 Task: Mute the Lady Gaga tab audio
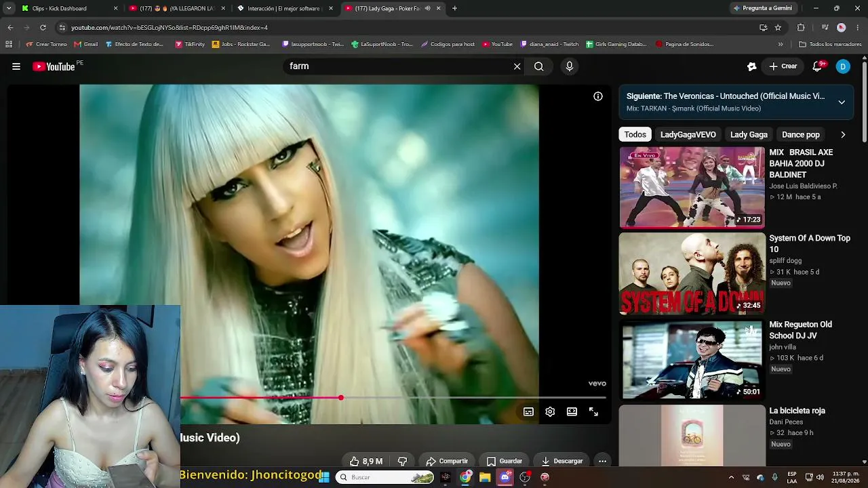(x=427, y=8)
